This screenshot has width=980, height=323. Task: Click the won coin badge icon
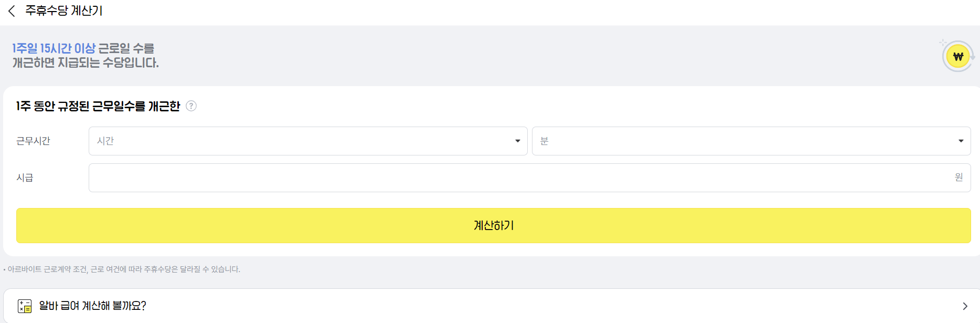957,56
